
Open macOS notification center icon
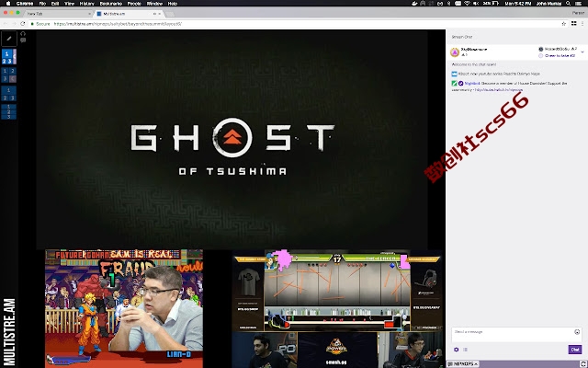579,4
